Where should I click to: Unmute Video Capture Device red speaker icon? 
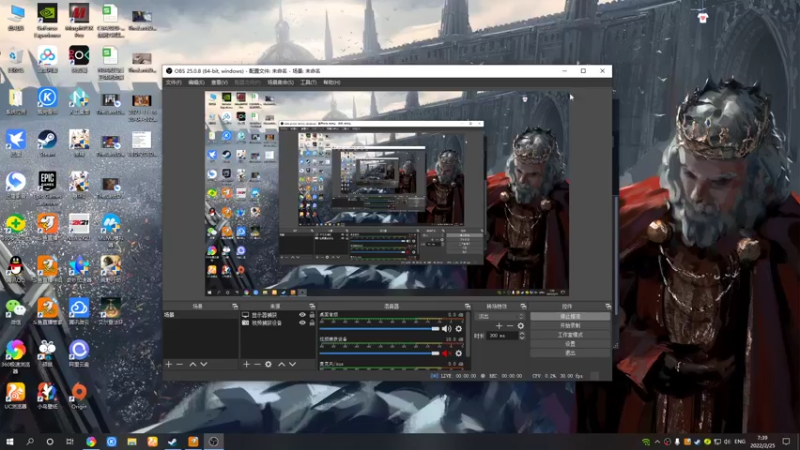[446, 353]
